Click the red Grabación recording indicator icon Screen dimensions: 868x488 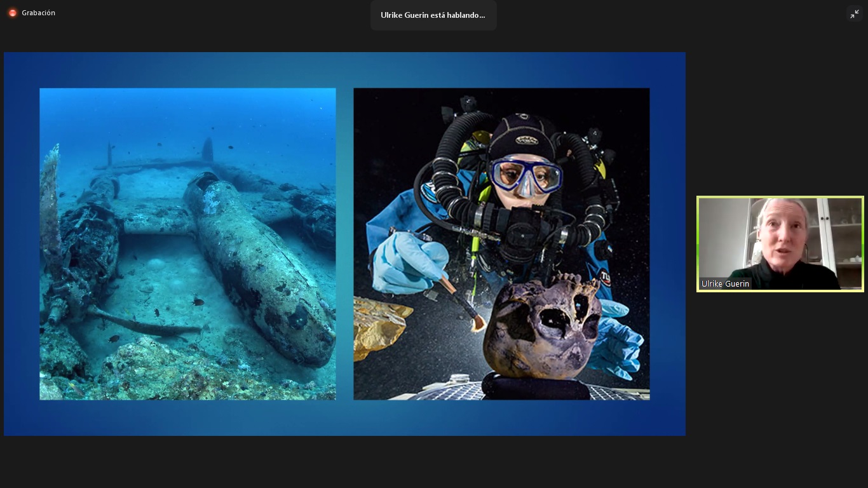(x=12, y=13)
